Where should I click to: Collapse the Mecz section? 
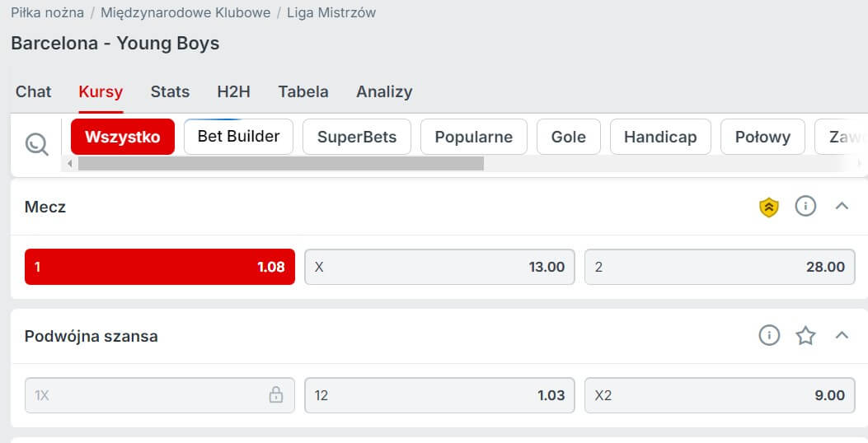pos(842,207)
